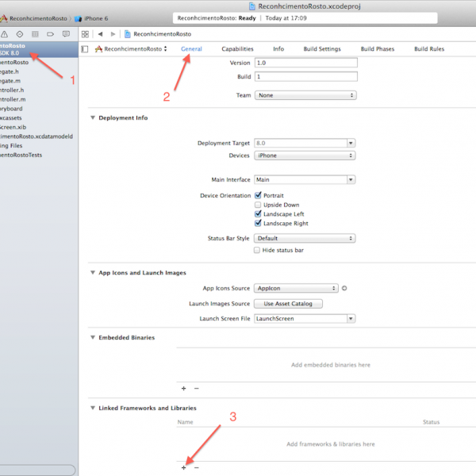Switch to the Build Rules tab
The width and height of the screenshot is (476, 476).
[x=429, y=49]
